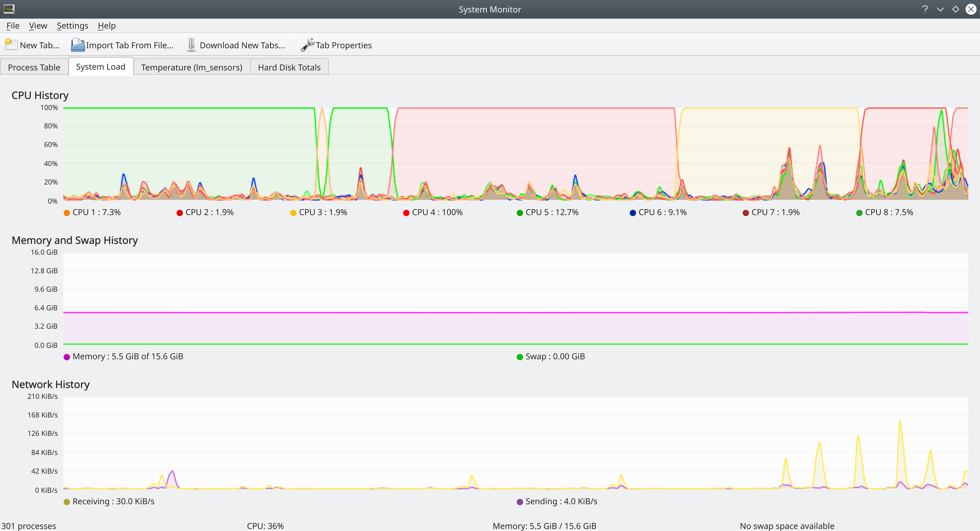Click the dark red CPU 7 legend dot

tap(746, 213)
